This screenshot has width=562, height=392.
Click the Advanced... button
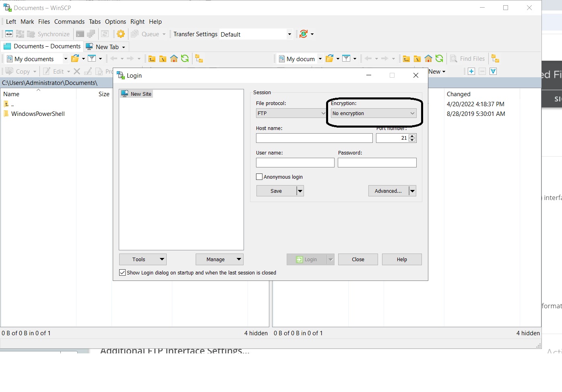click(388, 191)
